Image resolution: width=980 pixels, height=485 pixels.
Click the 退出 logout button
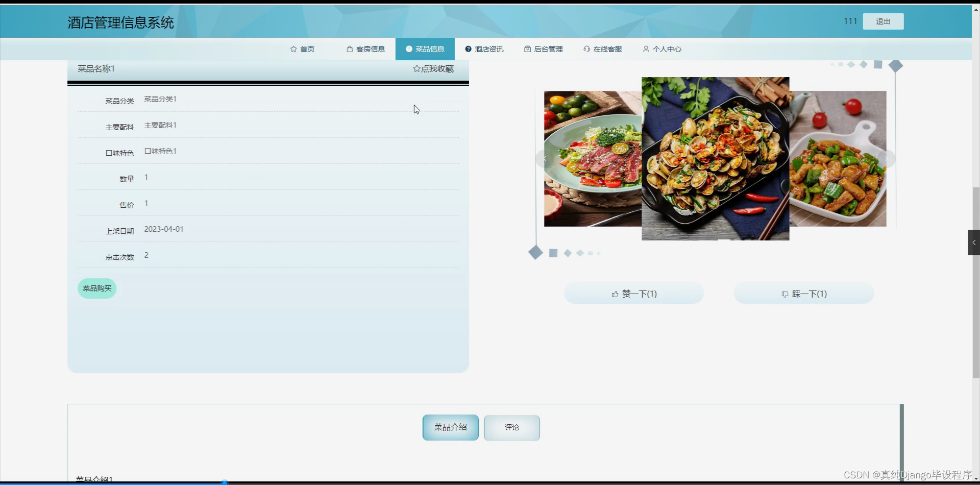[883, 21]
